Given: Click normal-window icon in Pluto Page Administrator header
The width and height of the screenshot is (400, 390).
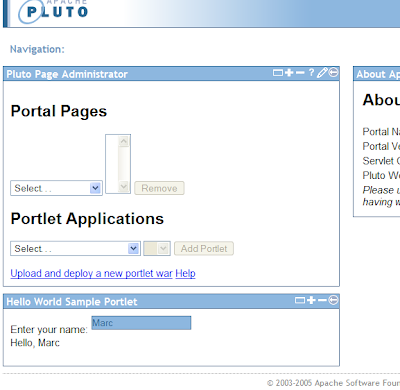Looking at the screenshot, I should pos(278,72).
